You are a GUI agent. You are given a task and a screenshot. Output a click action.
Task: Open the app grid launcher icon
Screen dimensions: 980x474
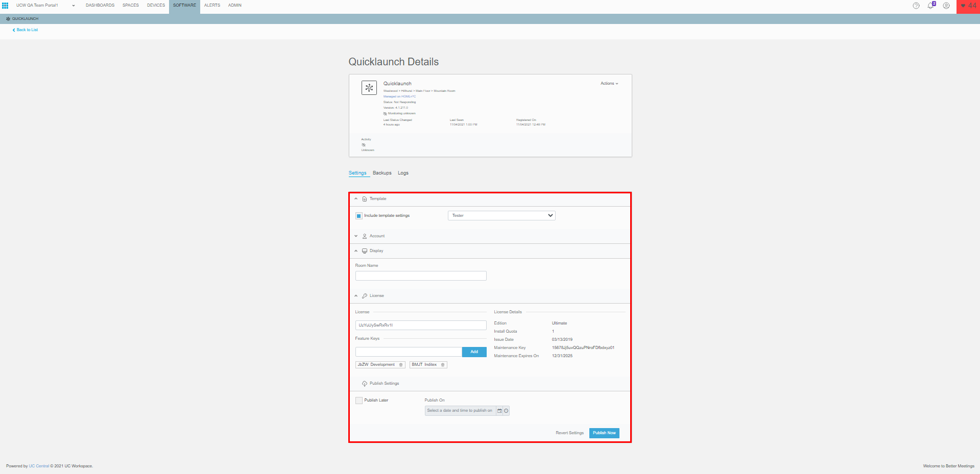[x=5, y=6]
